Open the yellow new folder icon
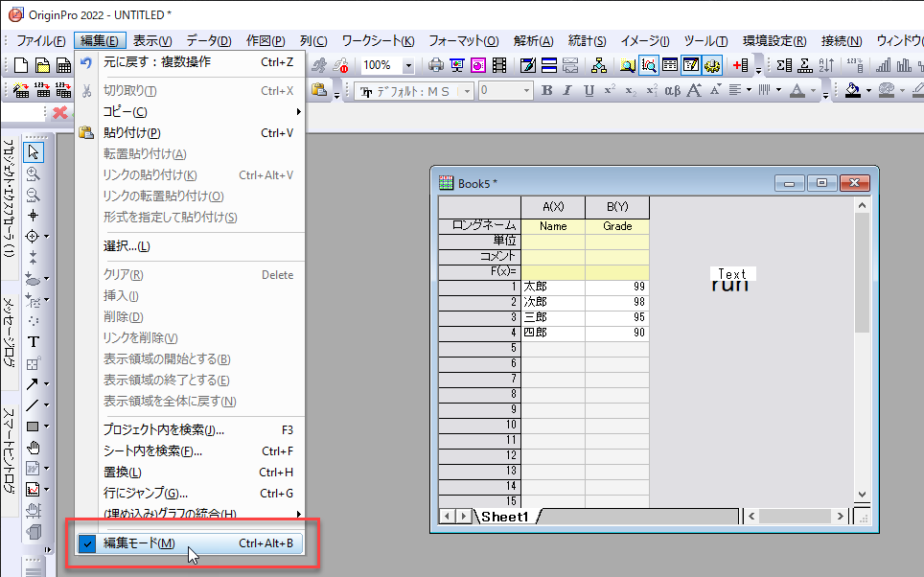Viewport: 924px width, 577px height. click(42, 65)
